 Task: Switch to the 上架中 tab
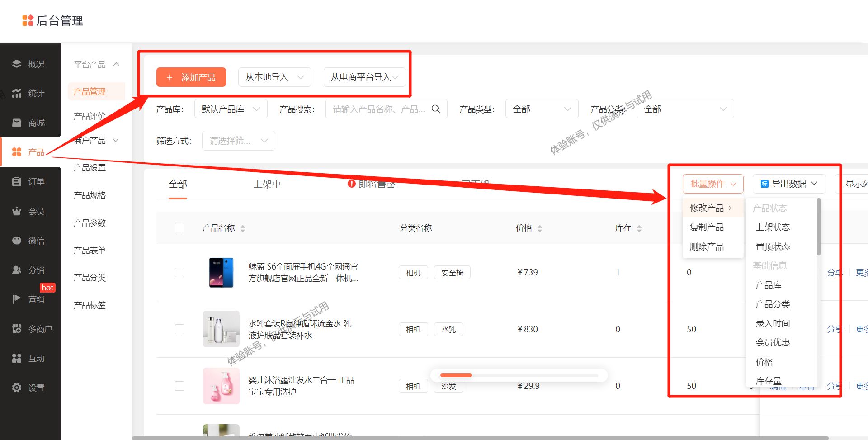(267, 184)
